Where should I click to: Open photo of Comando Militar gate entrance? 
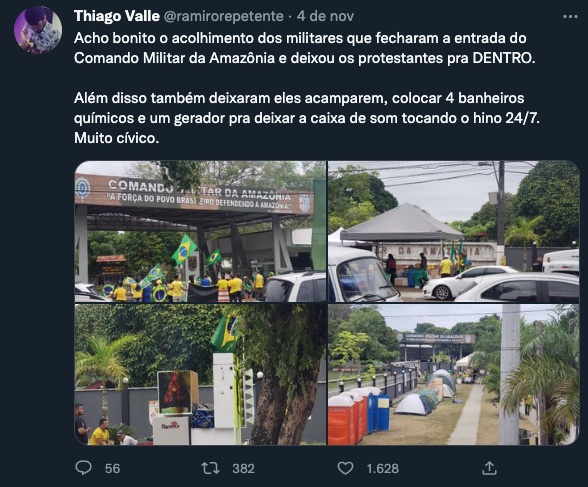200,232
